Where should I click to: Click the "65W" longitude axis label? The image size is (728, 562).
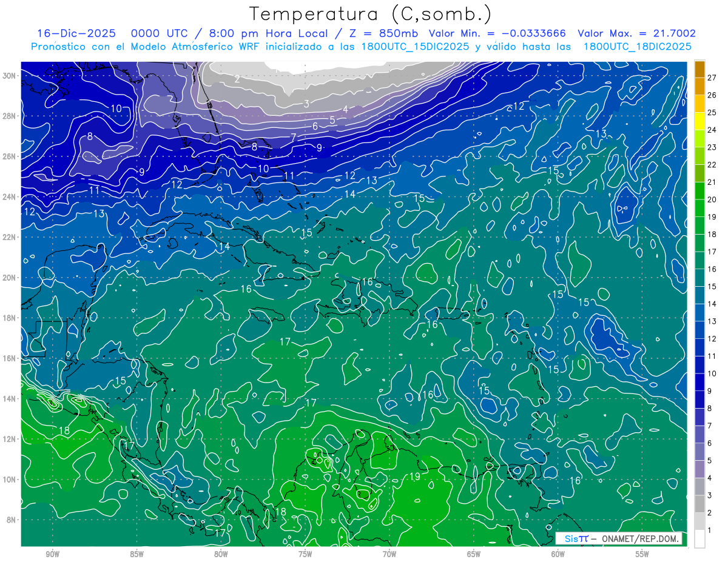point(474,554)
